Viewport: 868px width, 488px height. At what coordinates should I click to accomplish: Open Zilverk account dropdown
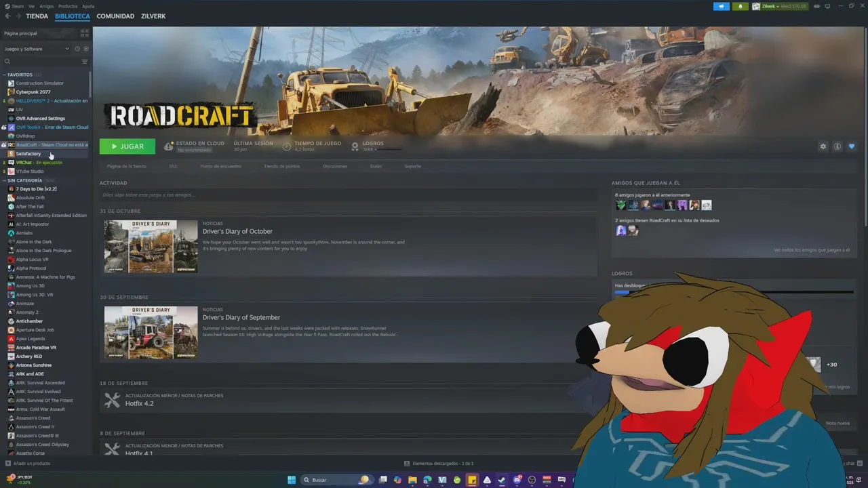(780, 6)
